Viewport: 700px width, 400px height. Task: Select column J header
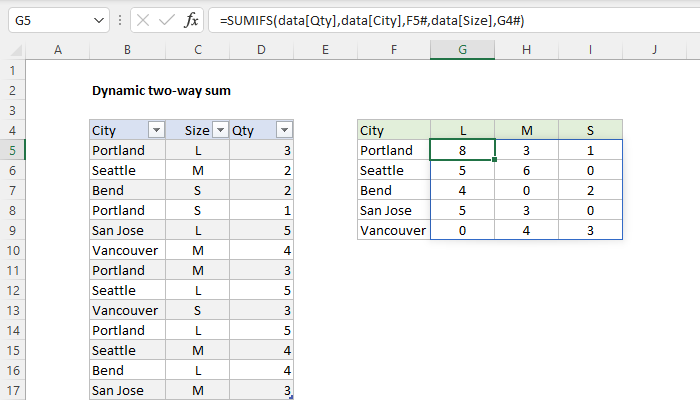click(654, 50)
